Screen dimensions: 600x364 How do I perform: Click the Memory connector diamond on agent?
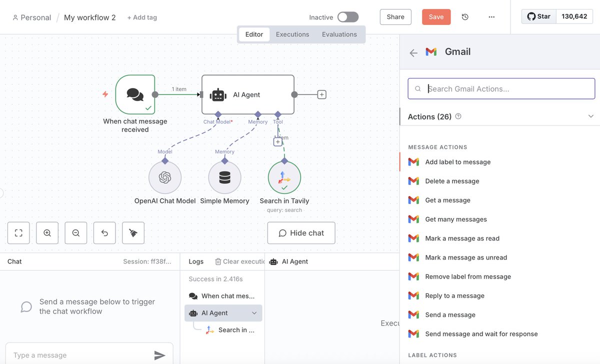[258, 114]
